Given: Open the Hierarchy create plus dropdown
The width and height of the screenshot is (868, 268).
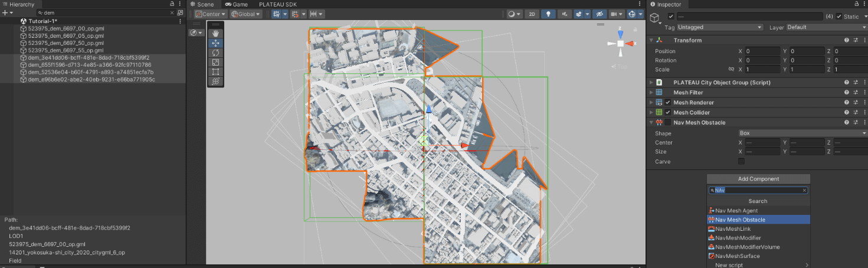Looking at the screenshot, I should click(6, 12).
